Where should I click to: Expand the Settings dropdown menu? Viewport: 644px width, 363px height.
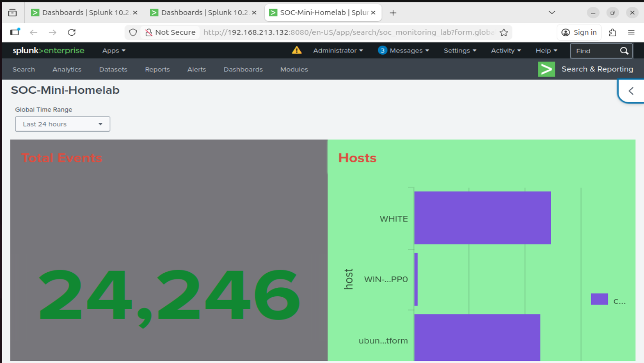tap(460, 51)
